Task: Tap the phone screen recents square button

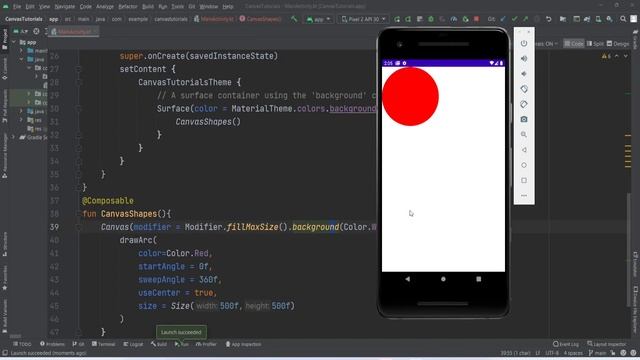Action: click(x=479, y=279)
